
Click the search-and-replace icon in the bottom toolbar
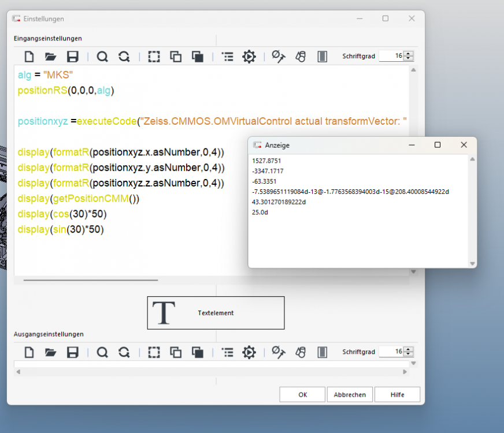pyautogui.click(x=124, y=352)
